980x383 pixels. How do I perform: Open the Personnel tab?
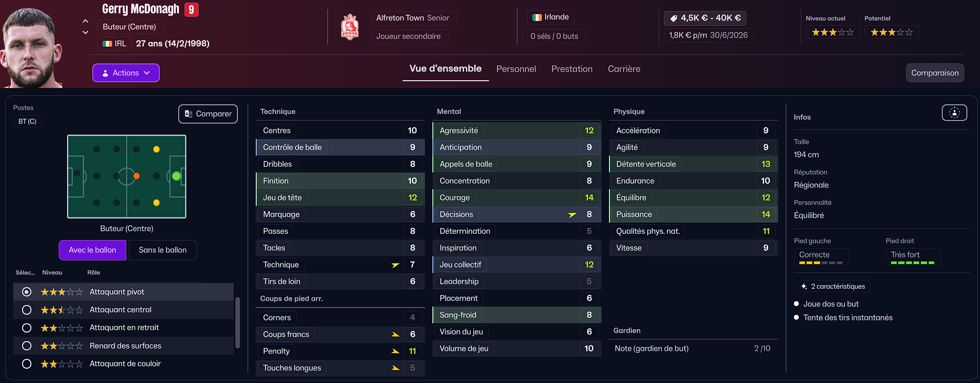coord(516,69)
